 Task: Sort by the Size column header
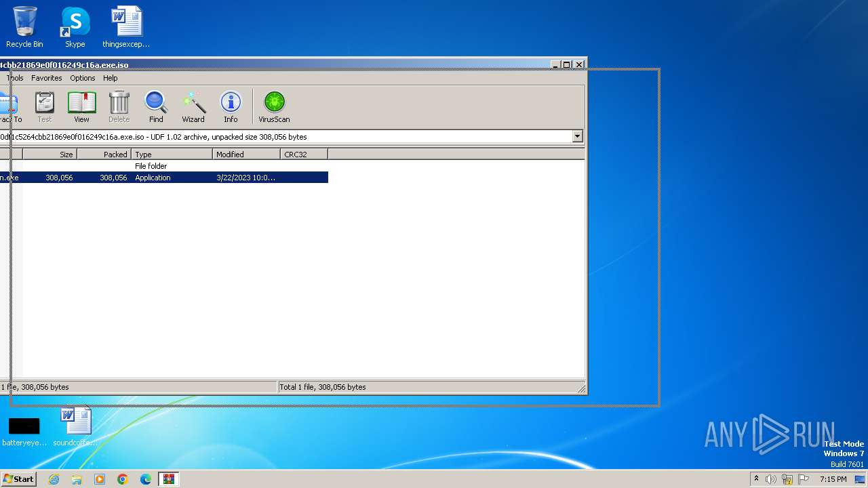tap(50, 155)
